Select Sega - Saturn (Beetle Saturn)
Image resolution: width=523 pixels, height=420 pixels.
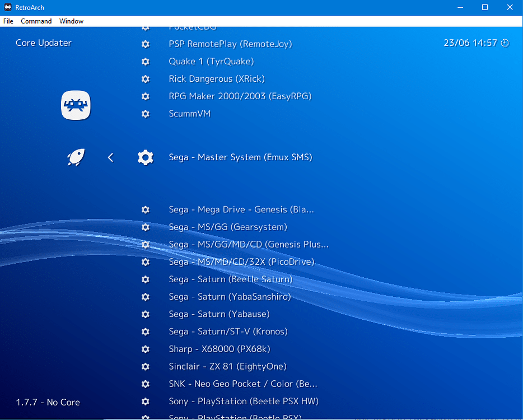coord(231,279)
